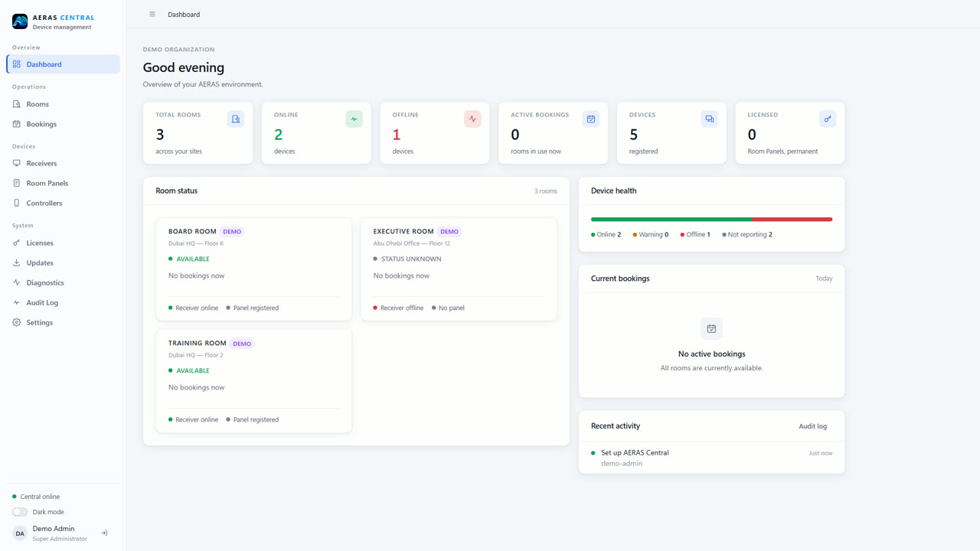
Task: Navigate to Controllers section
Action: click(64, 203)
